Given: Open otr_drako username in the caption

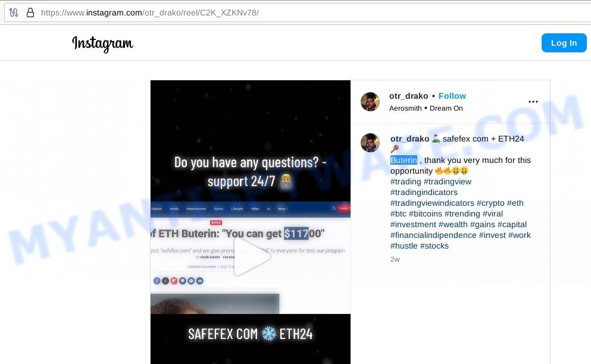Looking at the screenshot, I should (409, 139).
